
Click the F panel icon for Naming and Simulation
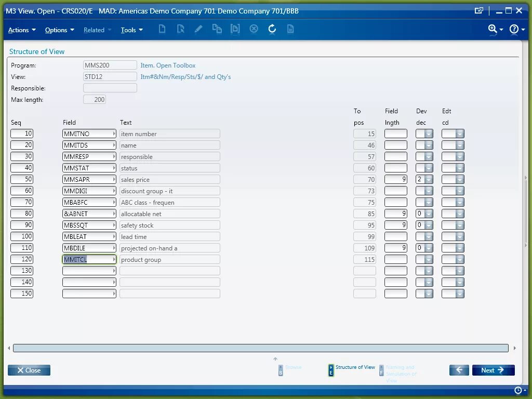381,370
